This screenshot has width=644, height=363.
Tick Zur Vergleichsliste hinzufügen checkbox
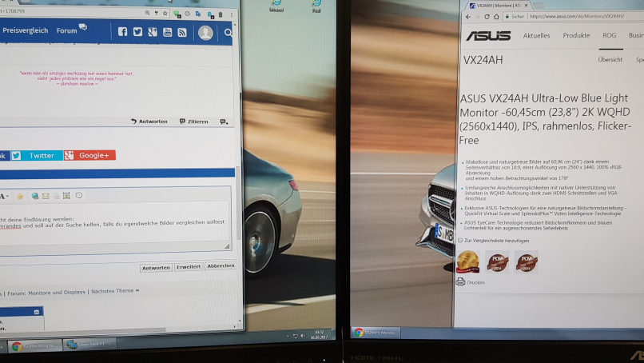460,240
